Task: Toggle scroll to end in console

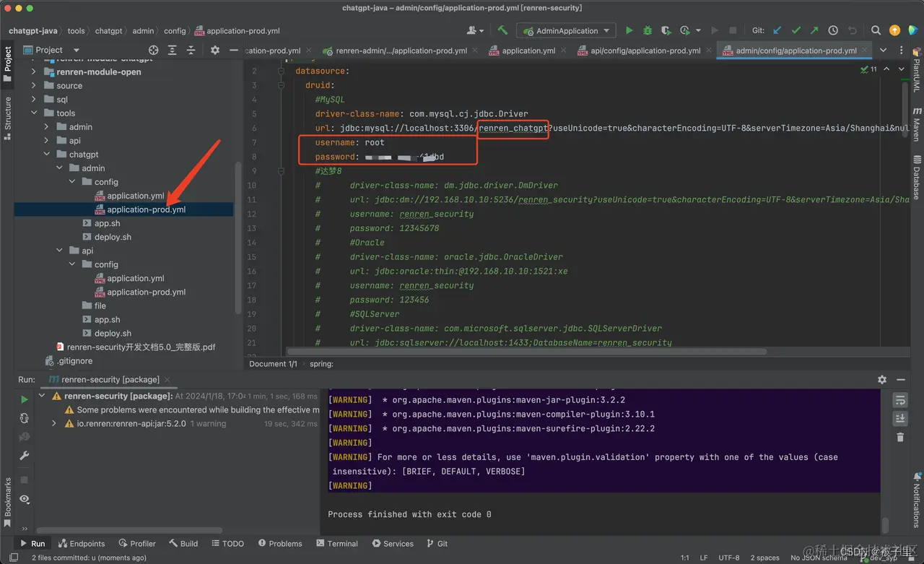Action: pyautogui.click(x=899, y=418)
